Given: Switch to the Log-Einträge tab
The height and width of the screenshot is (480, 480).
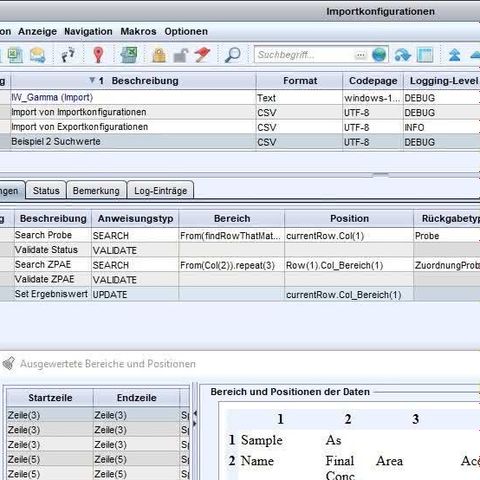Looking at the screenshot, I should [x=160, y=191].
